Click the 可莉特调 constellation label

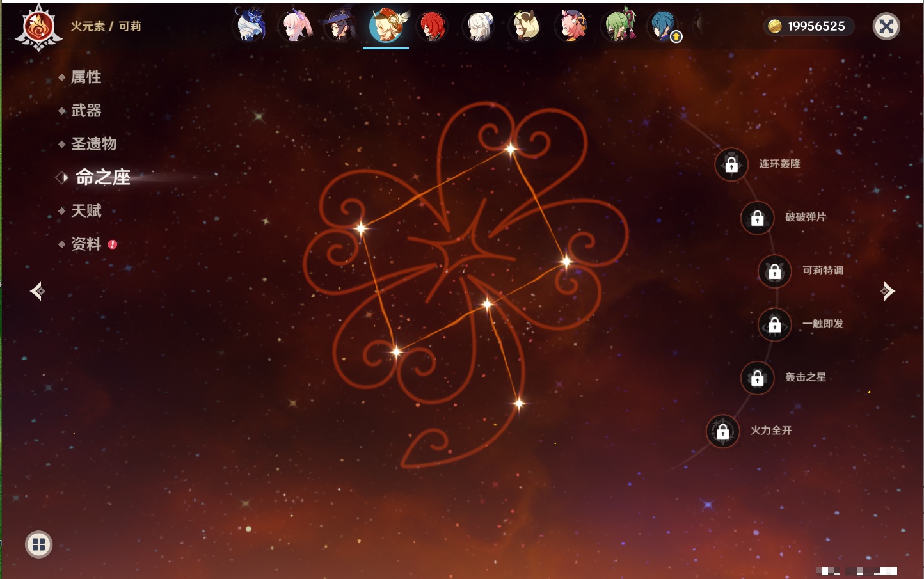point(823,271)
